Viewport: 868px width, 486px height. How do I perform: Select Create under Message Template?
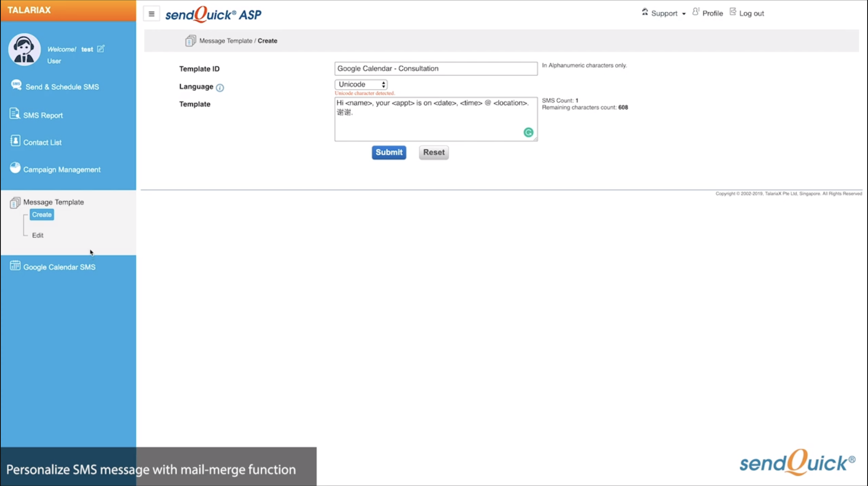(42, 215)
